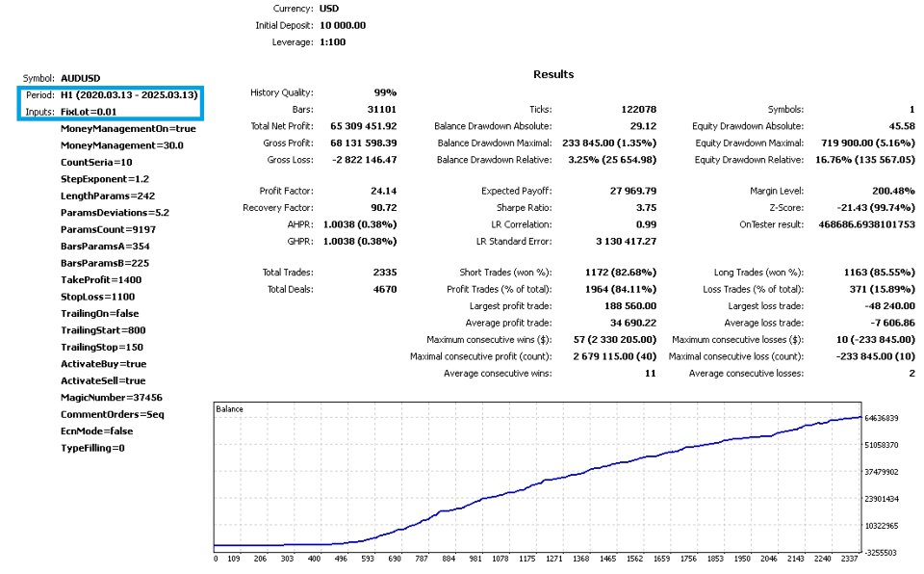Click the Balance label on chart
The image size is (924, 574).
tap(229, 408)
